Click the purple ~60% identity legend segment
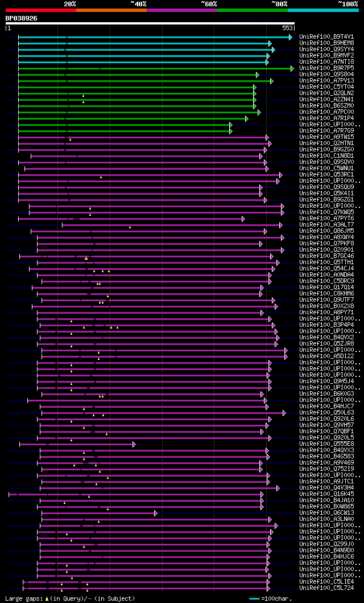Screen dimensions: 364x603 point(182,10)
